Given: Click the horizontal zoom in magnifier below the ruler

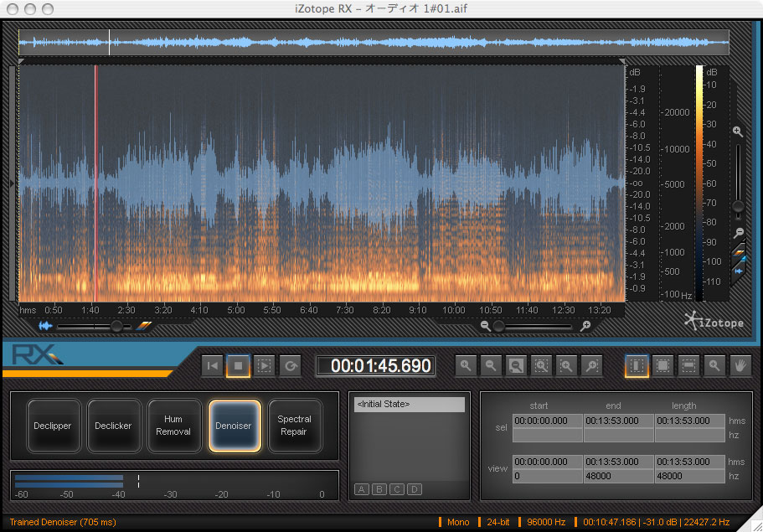Looking at the screenshot, I should coord(586,326).
